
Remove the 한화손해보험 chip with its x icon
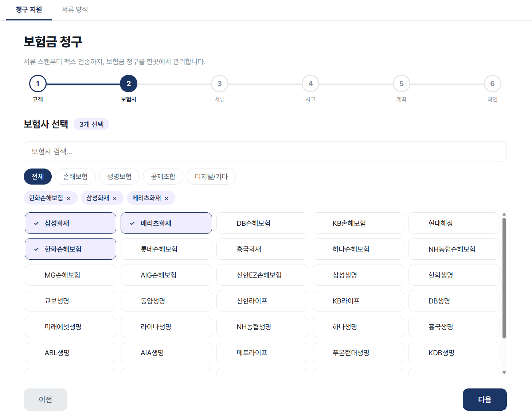click(69, 198)
